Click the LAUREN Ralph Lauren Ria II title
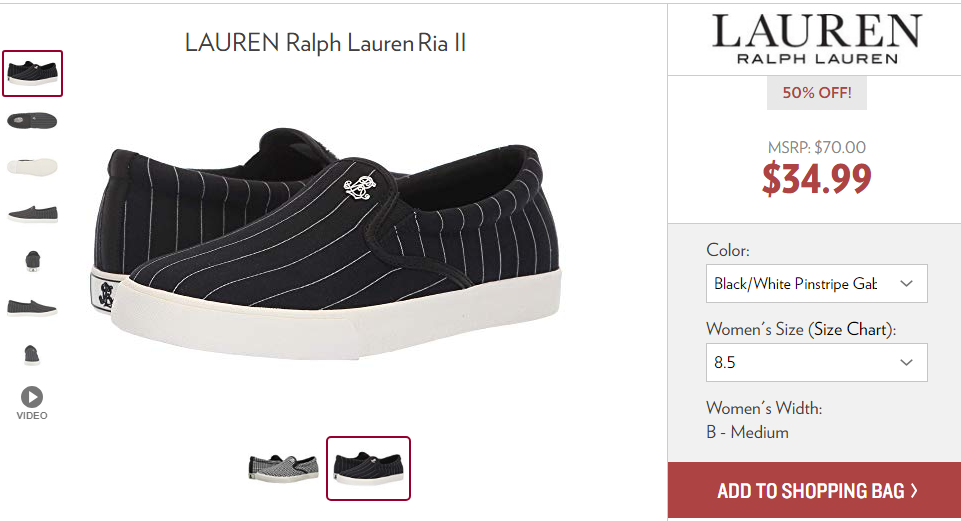This screenshot has height=521, width=961. 325,43
